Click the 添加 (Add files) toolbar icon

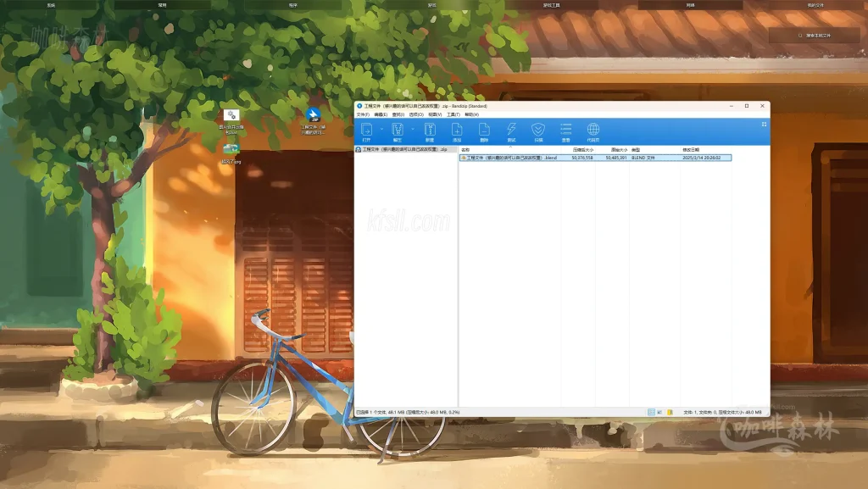click(456, 131)
